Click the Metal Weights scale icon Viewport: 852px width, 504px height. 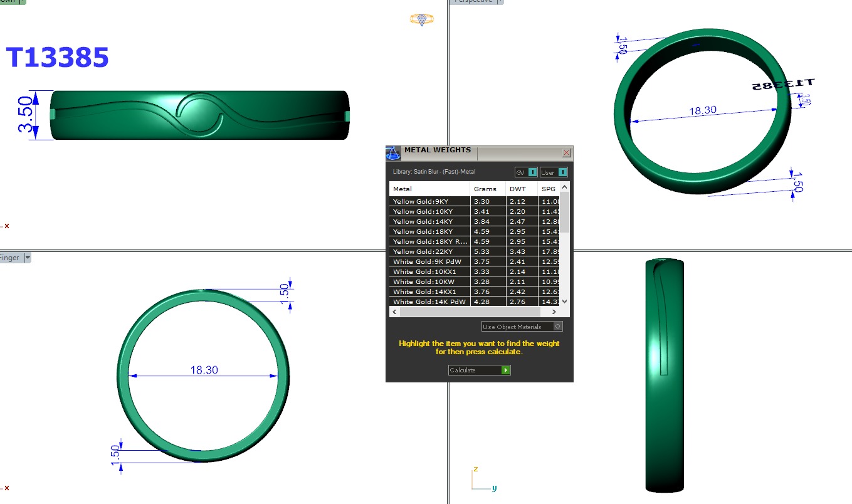(x=393, y=154)
